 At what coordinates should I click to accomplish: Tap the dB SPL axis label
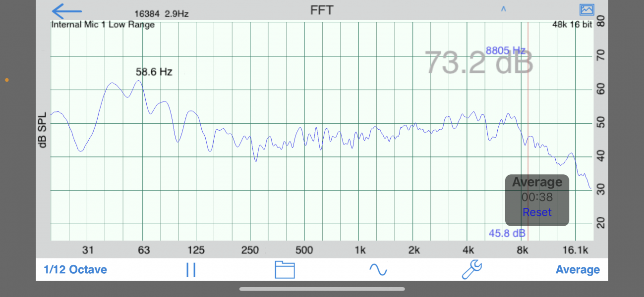(x=43, y=130)
